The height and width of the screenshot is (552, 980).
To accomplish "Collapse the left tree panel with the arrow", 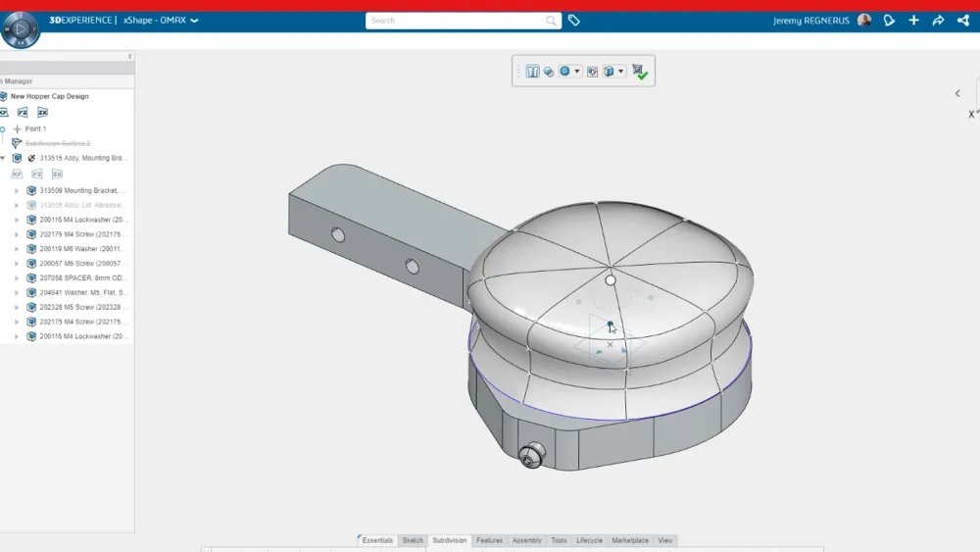I will [130, 56].
